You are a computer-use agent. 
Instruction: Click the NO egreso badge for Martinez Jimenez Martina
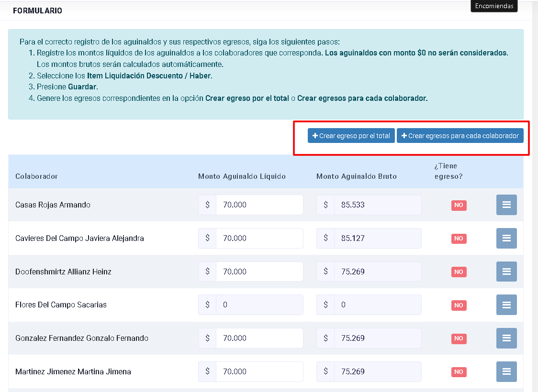[x=459, y=372]
